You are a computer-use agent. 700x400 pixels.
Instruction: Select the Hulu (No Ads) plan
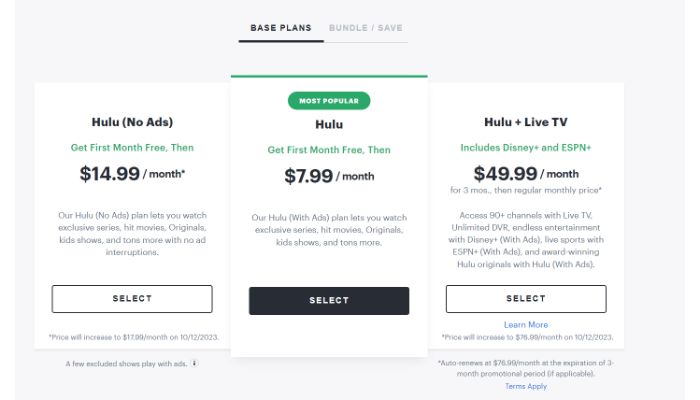point(132,299)
